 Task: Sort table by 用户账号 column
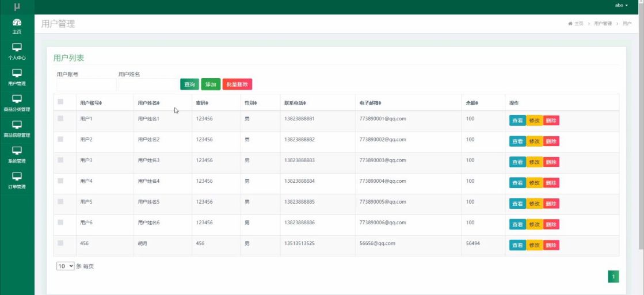(x=91, y=103)
